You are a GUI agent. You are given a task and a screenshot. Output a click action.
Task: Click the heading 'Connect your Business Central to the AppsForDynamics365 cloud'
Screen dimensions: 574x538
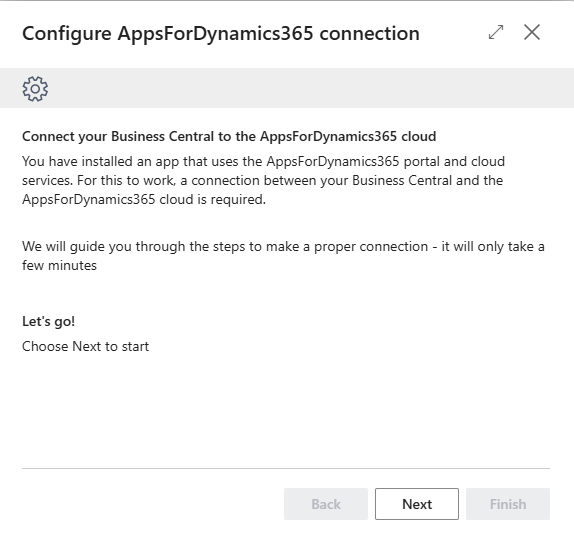coord(229,136)
